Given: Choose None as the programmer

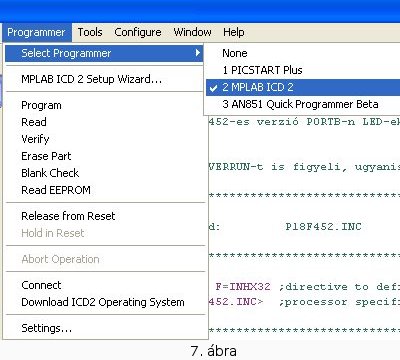Looking at the screenshot, I should click(303, 53).
